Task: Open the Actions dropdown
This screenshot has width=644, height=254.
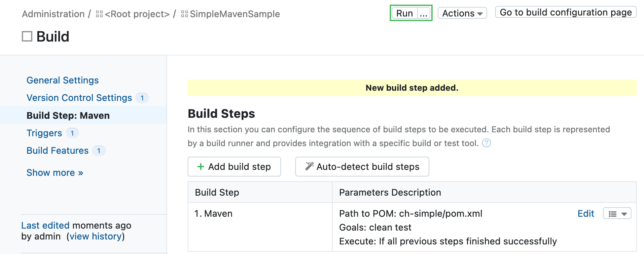Action: [x=461, y=13]
